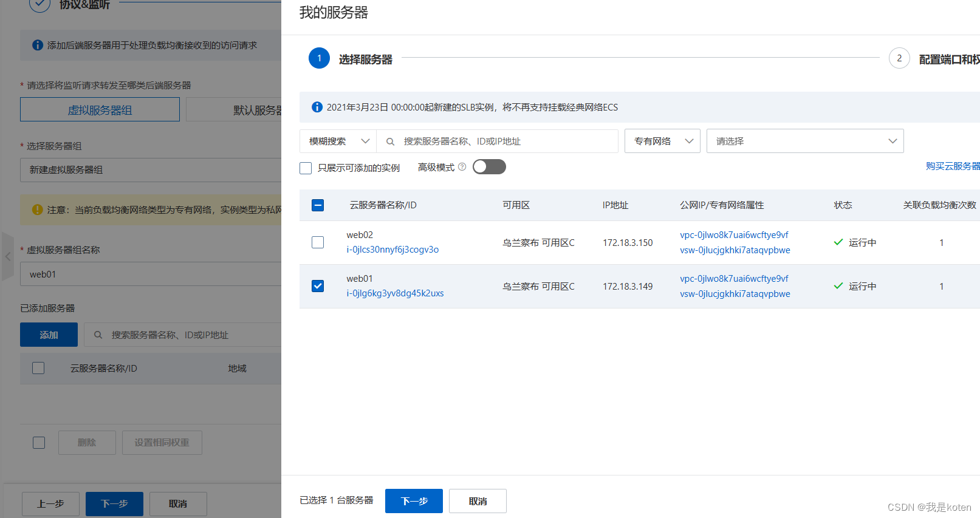Open instance ID i-0jlg6kg3yv8dg45k2uxs

[x=395, y=293]
